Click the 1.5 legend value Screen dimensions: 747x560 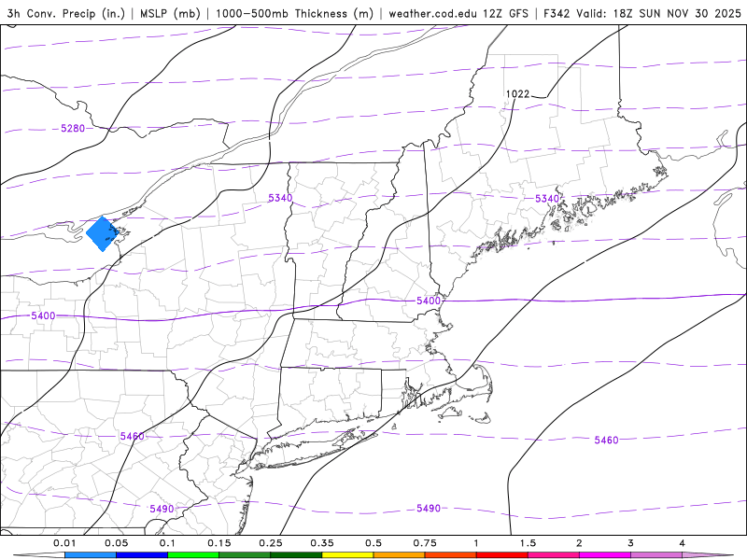[528, 543]
